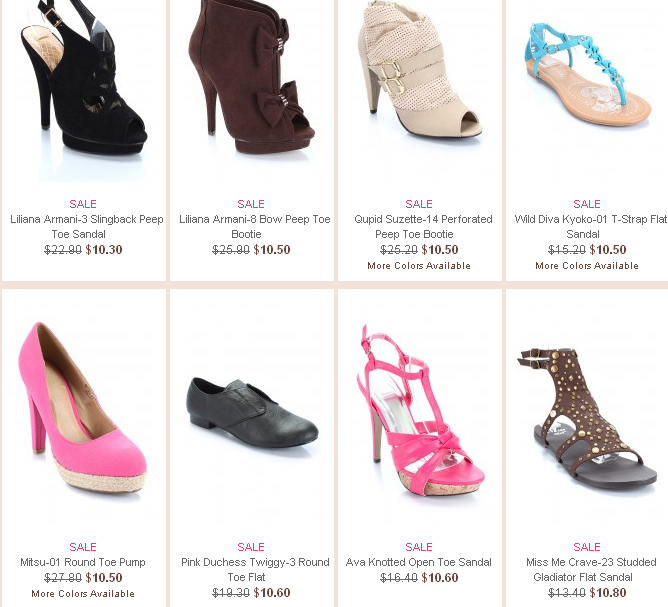
Task: Click More Colors Available under Wild Diva Kyoko-01
Action: [x=587, y=266]
